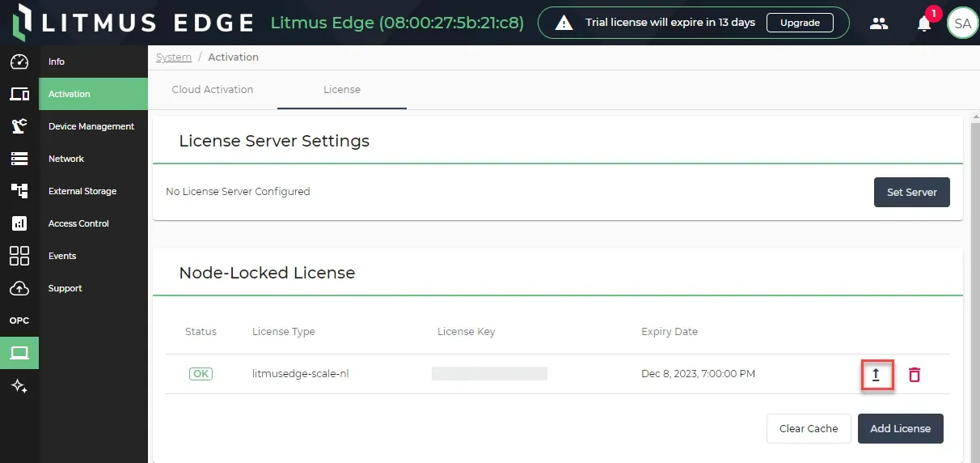Viewport: 980px width, 463px height.
Task: Click the litmusedge-scale-nl license type
Action: pyautogui.click(x=301, y=374)
